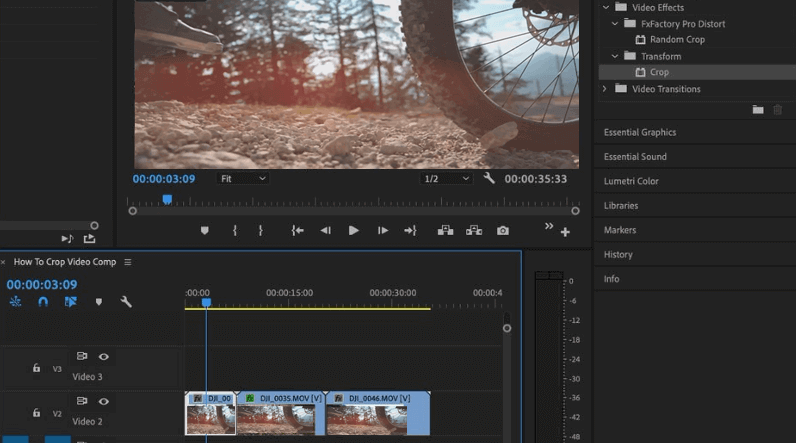Screen dimensions: 796x443
Task: Toggle timeline Snap magnet icon
Action: (x=43, y=302)
